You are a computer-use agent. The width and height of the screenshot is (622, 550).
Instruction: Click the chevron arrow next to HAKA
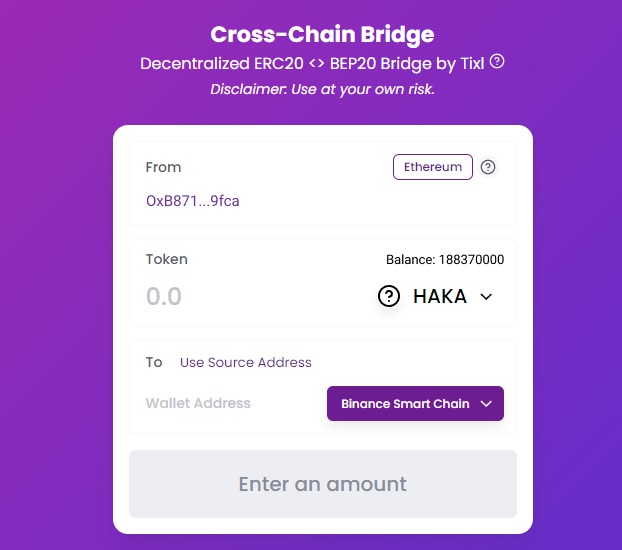tap(486, 296)
